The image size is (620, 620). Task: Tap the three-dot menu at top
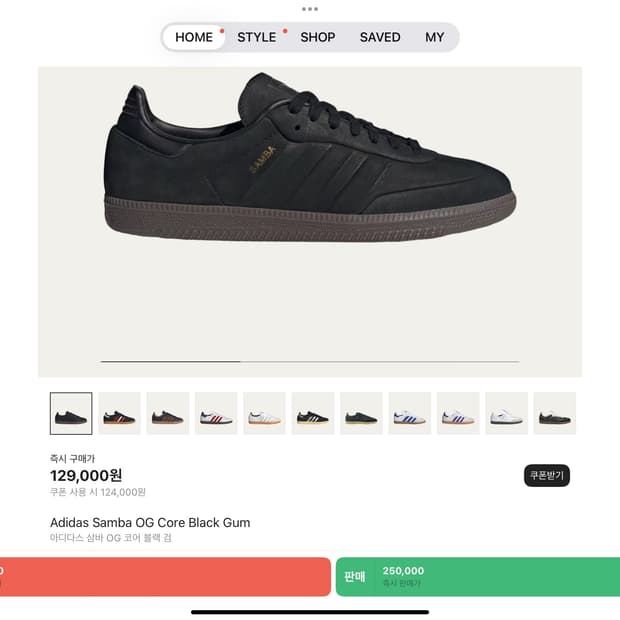(310, 9)
